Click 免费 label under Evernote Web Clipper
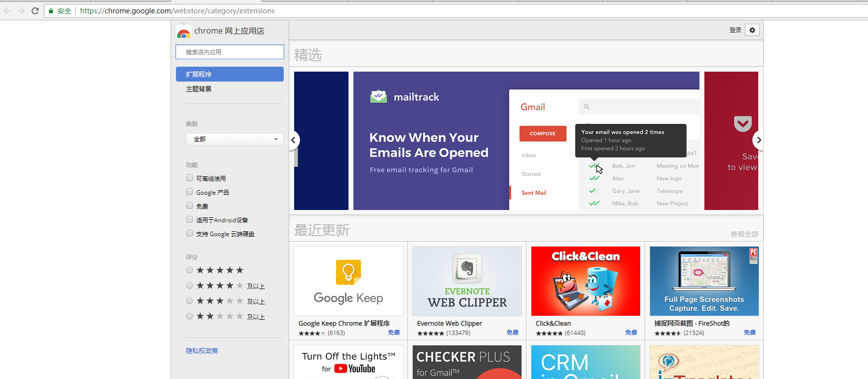This screenshot has width=868, height=379. click(513, 333)
